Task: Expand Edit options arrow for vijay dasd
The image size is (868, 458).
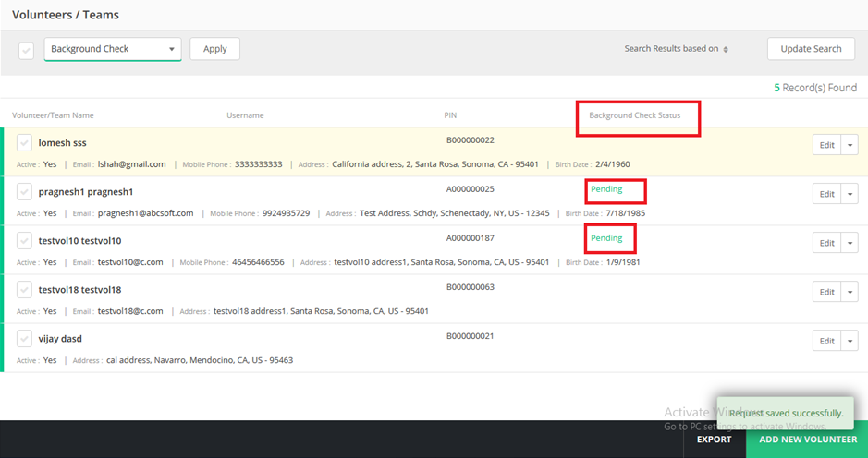Action: pyautogui.click(x=850, y=341)
